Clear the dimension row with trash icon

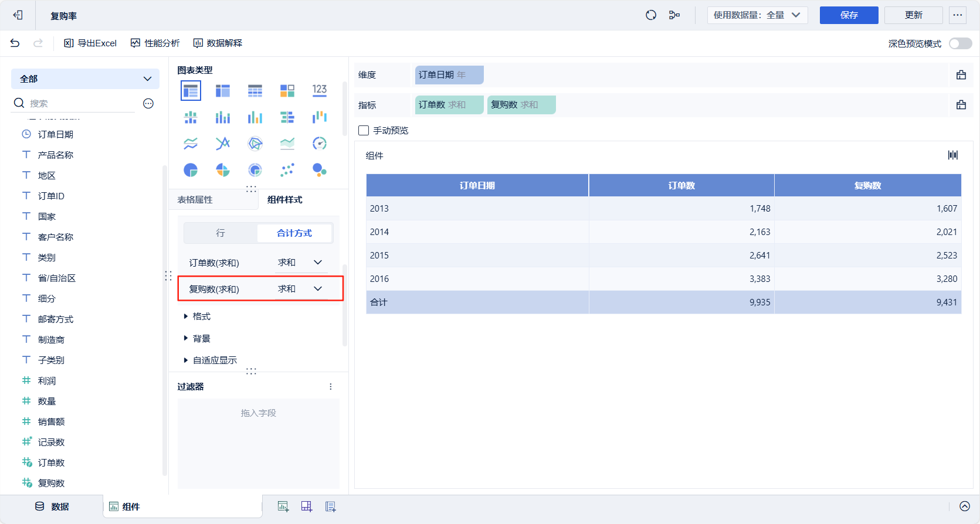click(x=961, y=75)
